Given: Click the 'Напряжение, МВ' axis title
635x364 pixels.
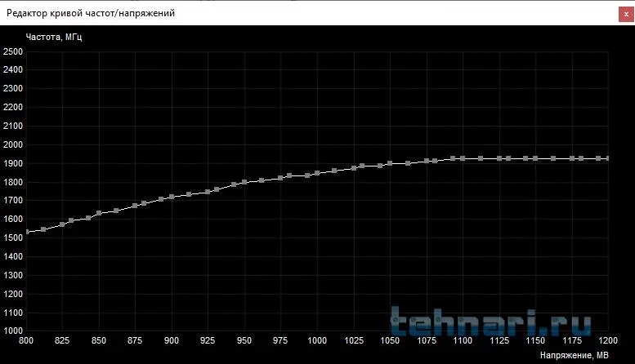Looking at the screenshot, I should pos(574,355).
